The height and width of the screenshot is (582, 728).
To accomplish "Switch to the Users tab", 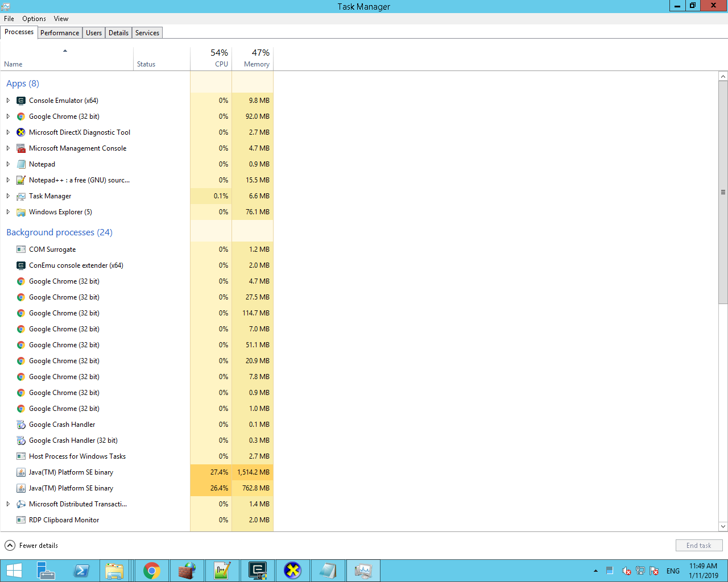I will tap(94, 33).
